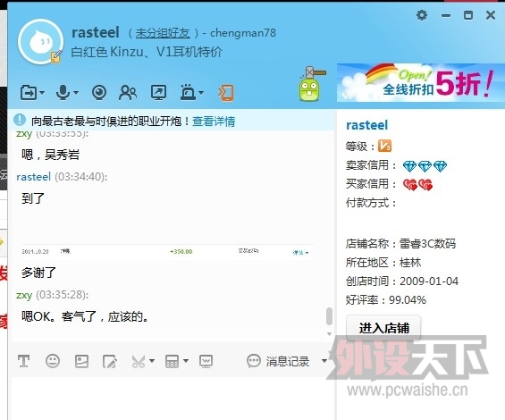Image resolution: width=505 pixels, height=420 pixels.
Task: Open the 5折 discount banner ad
Action: coord(421,82)
